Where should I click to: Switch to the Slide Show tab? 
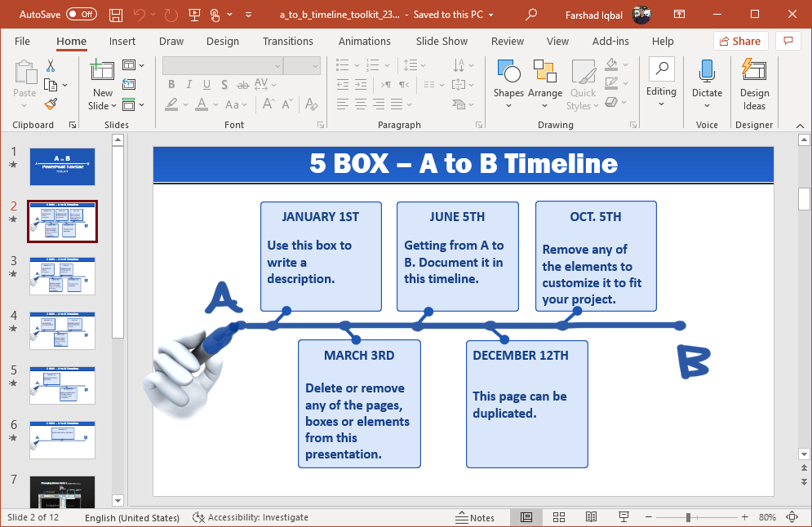[x=441, y=41]
